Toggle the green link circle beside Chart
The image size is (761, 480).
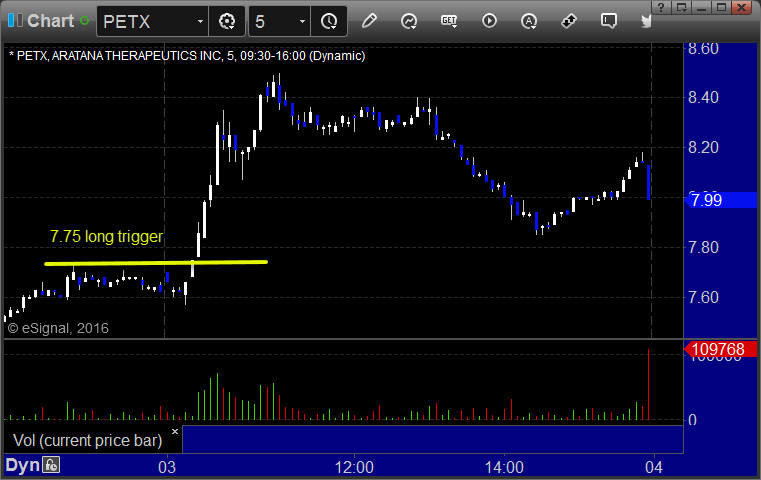84,21
